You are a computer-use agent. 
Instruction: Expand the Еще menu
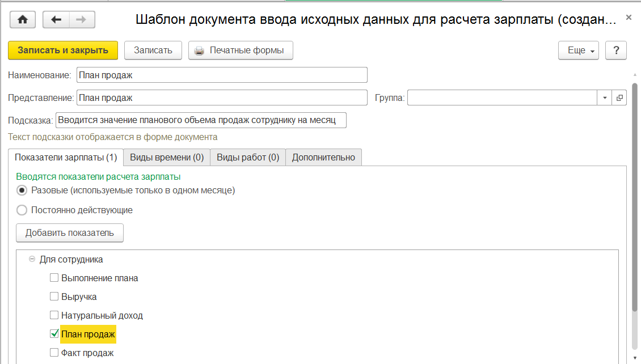tap(579, 50)
